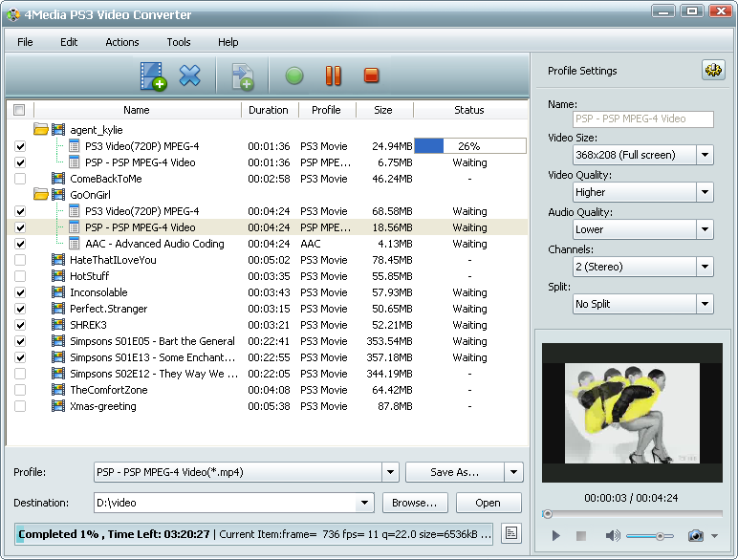The height and width of the screenshot is (560, 738).
Task: Click the application icon in title bar
Action: click(x=13, y=14)
